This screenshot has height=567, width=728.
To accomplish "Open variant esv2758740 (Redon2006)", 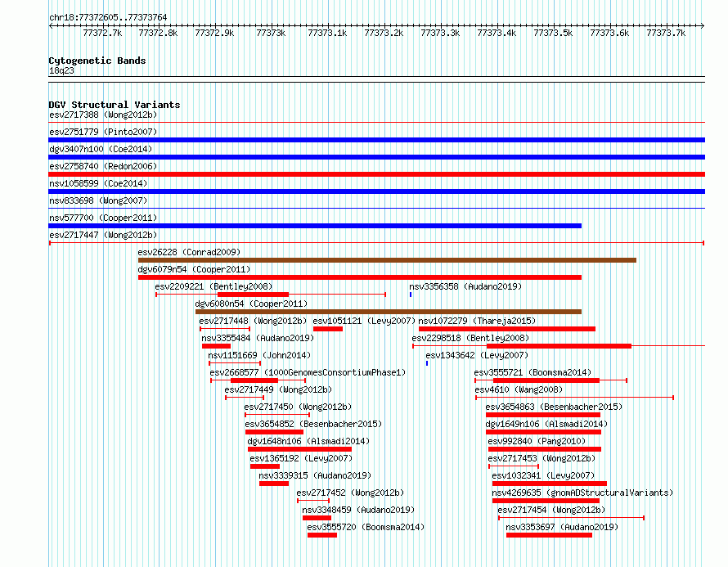I will [103, 166].
